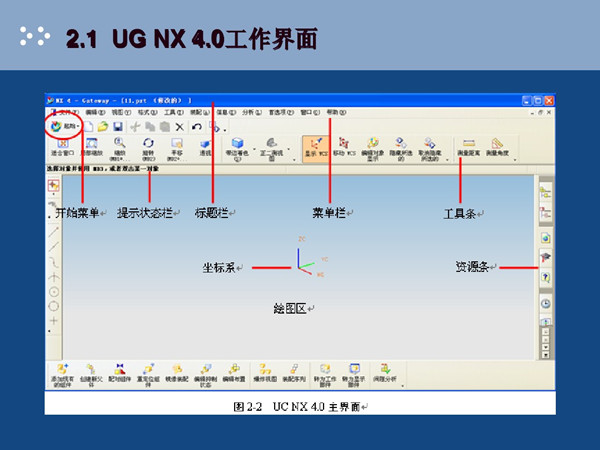Click the 测量距离 Measure distance tool
The height and width of the screenshot is (450, 600).
tap(469, 148)
